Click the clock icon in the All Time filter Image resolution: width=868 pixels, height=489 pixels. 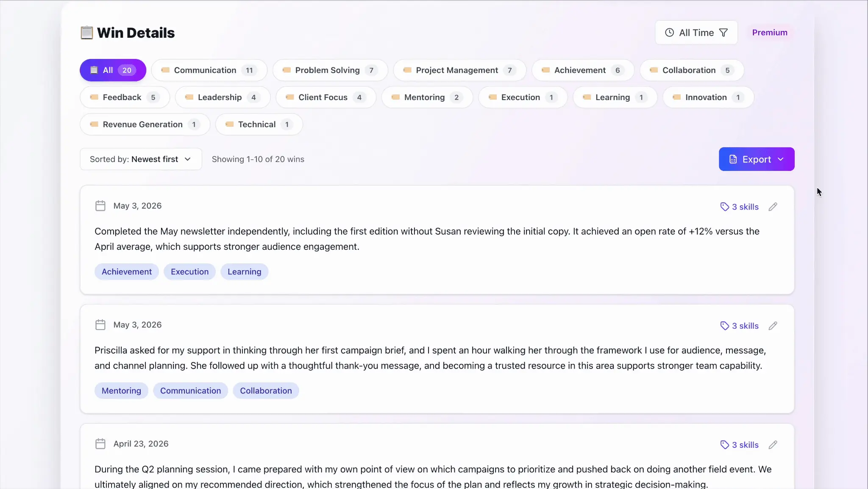tap(669, 33)
